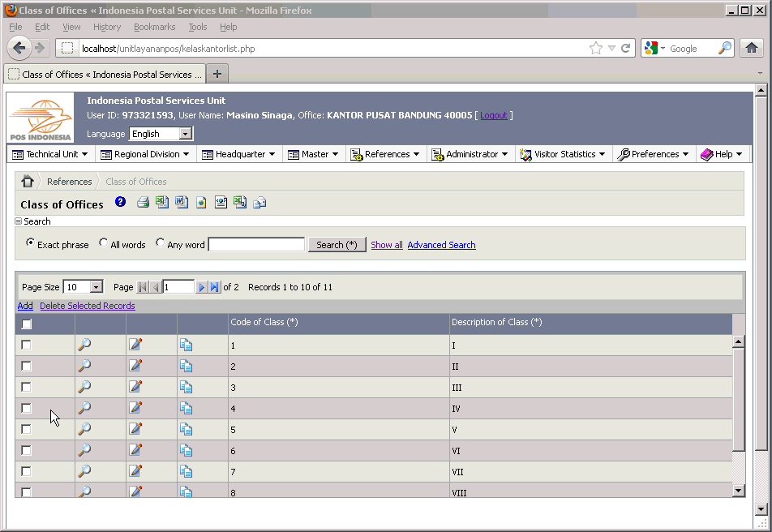The image size is (772, 532).
Task: Select the Administrator menu
Action: (x=470, y=153)
